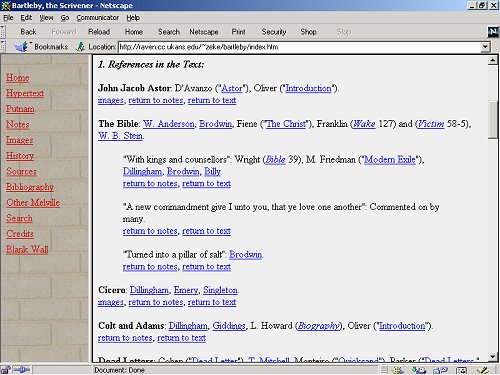Follow the W. B. Stein link
This screenshot has height=375, width=500.
click(121, 136)
